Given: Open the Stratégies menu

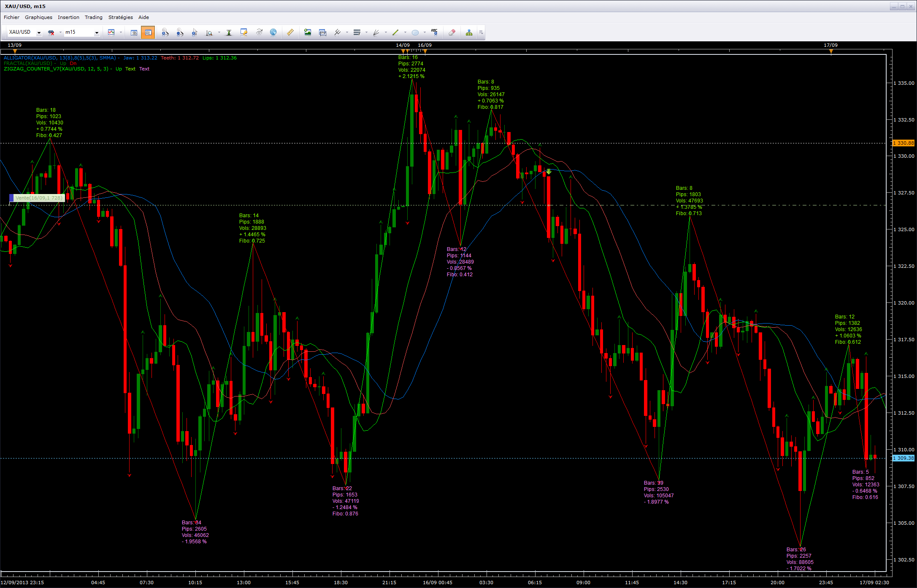Looking at the screenshot, I should click(x=120, y=17).
